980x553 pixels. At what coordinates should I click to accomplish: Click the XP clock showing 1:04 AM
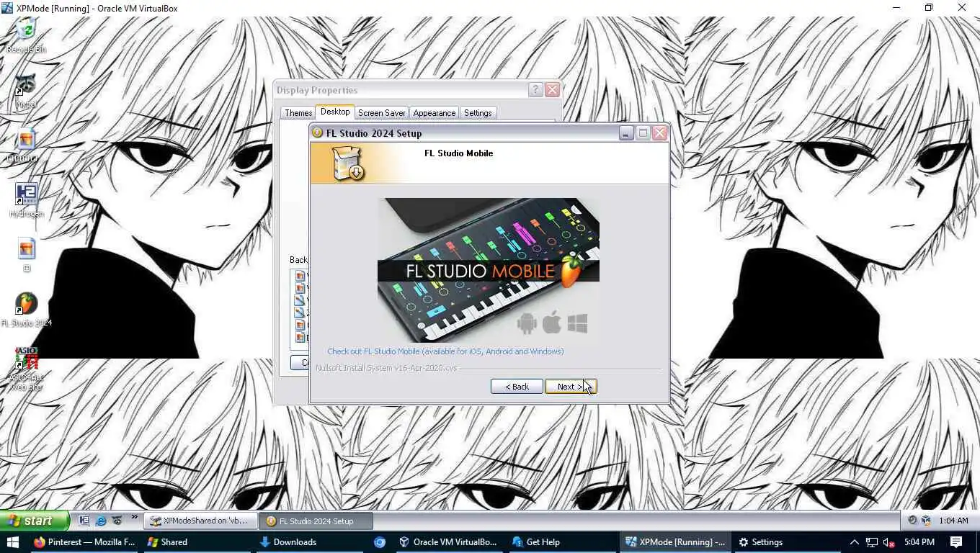pyautogui.click(x=953, y=521)
